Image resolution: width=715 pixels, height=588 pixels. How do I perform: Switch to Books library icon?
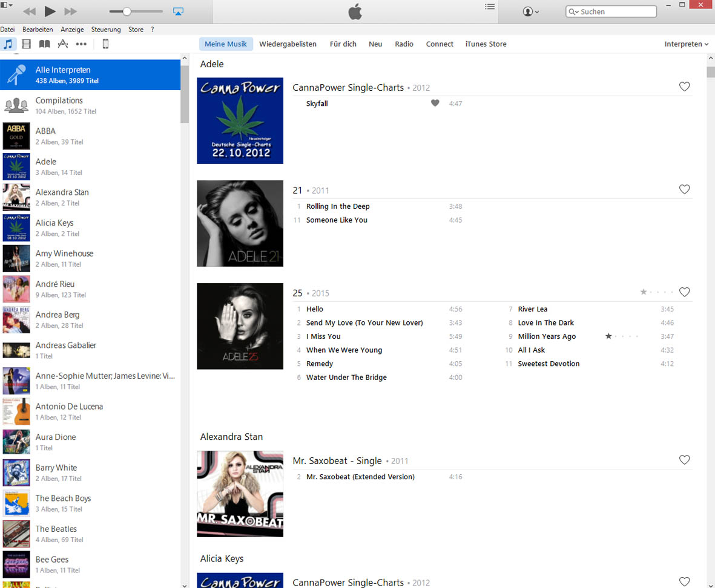(44, 44)
